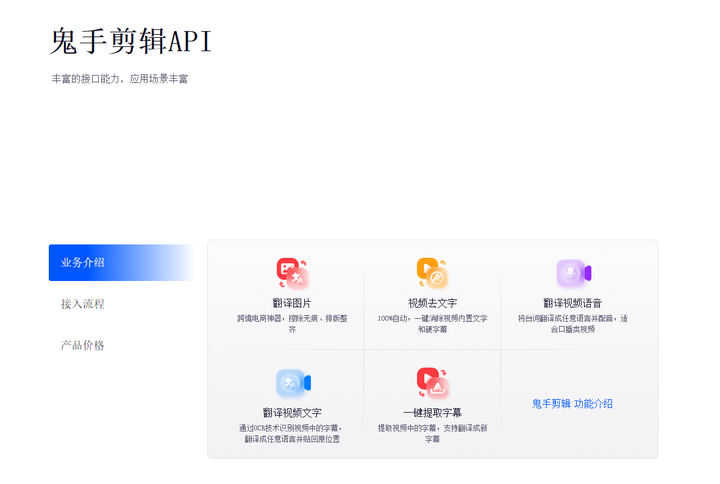Click the 翻译图片 red icon
Screen dimensions: 720x484
coord(292,273)
